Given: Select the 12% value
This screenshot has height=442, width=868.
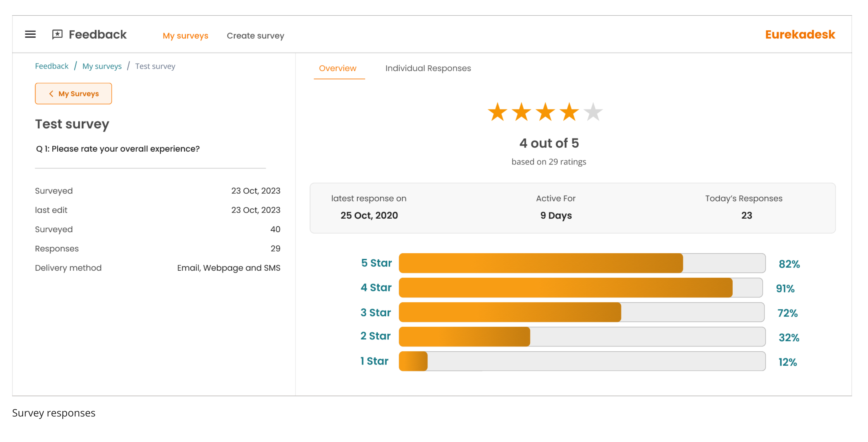Looking at the screenshot, I should 788,362.
